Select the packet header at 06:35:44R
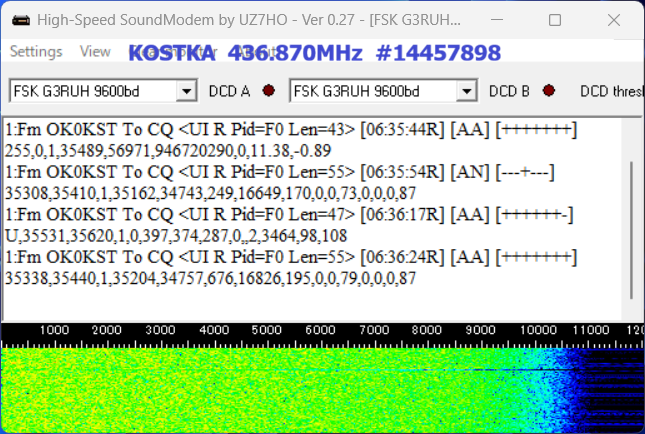The image size is (645, 434). [291, 130]
